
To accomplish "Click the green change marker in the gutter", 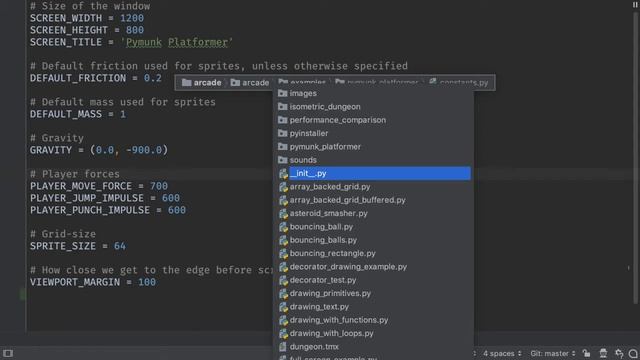I will click(x=23, y=294).
